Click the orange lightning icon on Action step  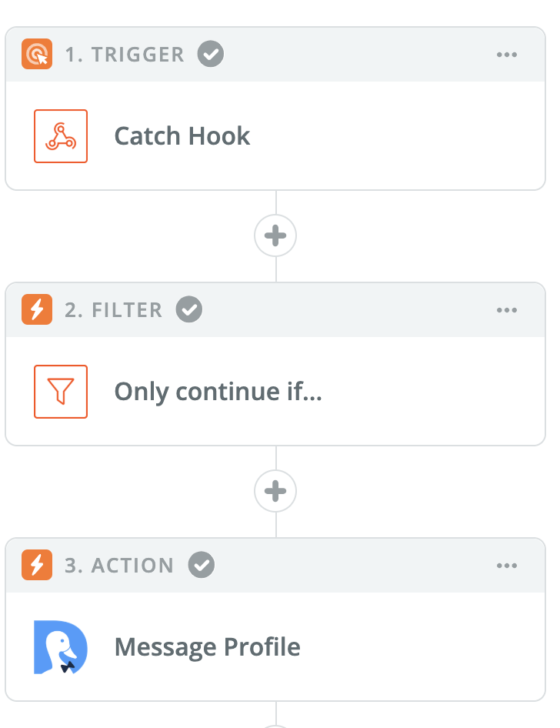click(x=37, y=565)
